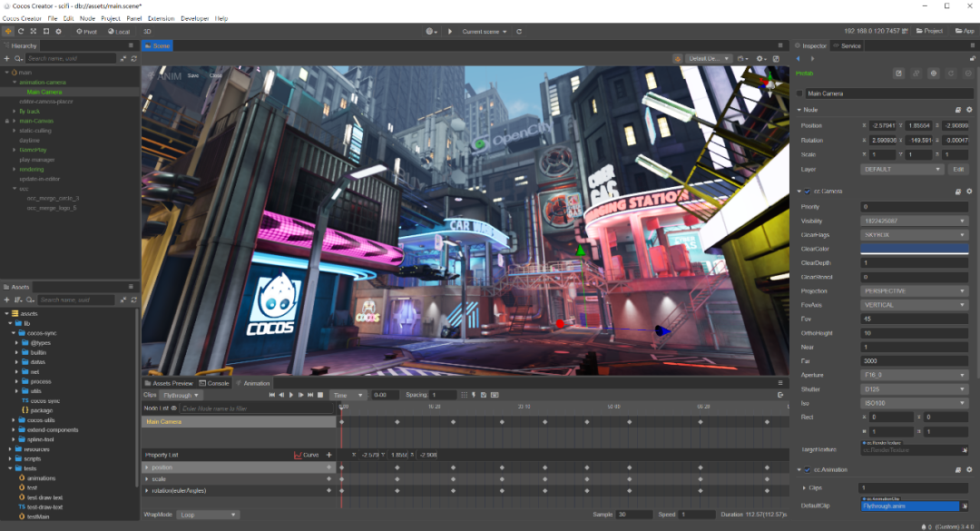Toggle Main Camera node active checkbox
The height and width of the screenshot is (531, 980).
coord(799,93)
